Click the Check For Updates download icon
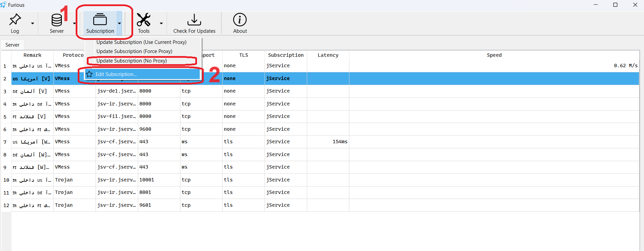Image resolution: width=644 pixels, height=251 pixels. point(194,20)
